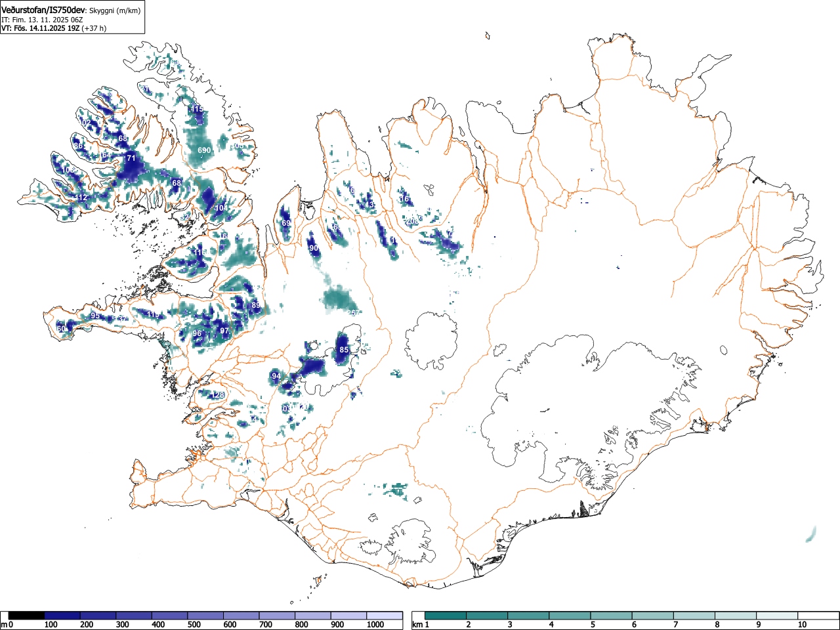
Task: Select navy swatch between 100 and 200 m
Action: pyautogui.click(x=62, y=616)
